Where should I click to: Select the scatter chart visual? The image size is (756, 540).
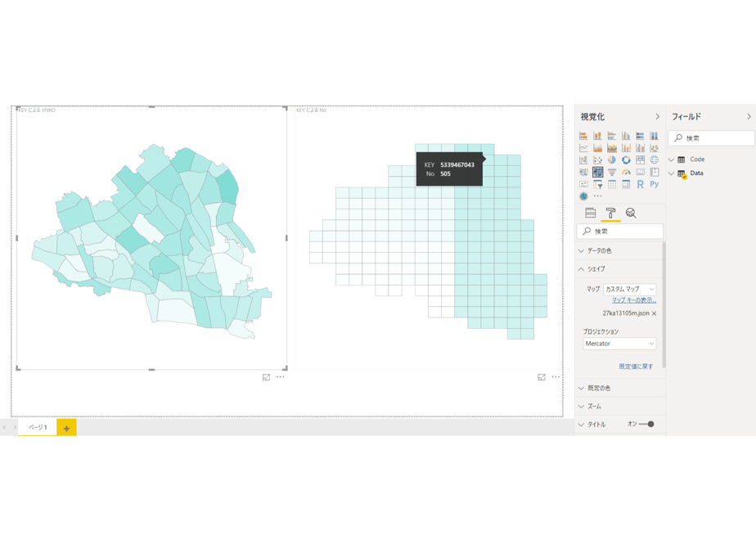click(x=597, y=160)
